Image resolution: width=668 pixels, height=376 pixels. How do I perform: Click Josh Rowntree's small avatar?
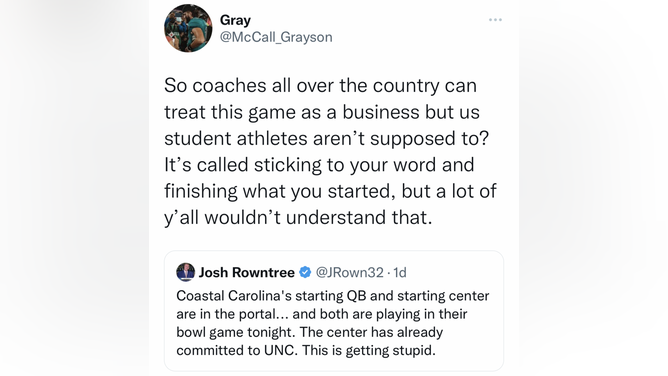coord(185,272)
